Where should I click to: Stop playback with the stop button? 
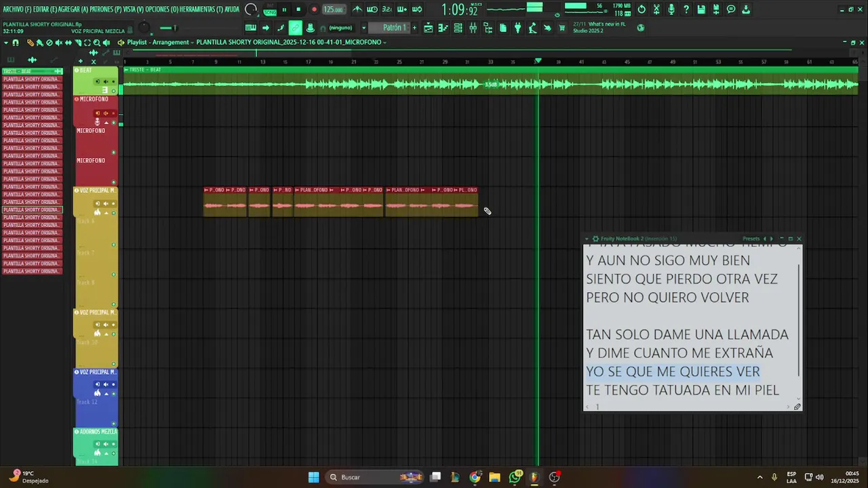point(298,9)
